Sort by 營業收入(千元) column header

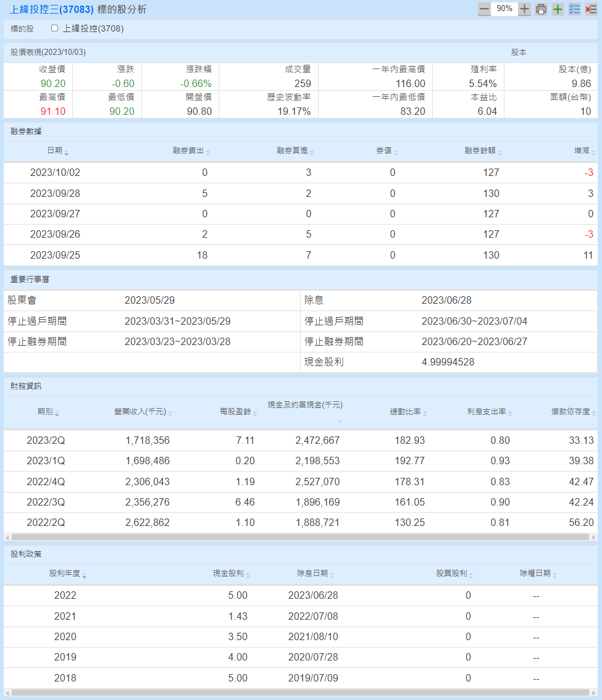click(143, 412)
